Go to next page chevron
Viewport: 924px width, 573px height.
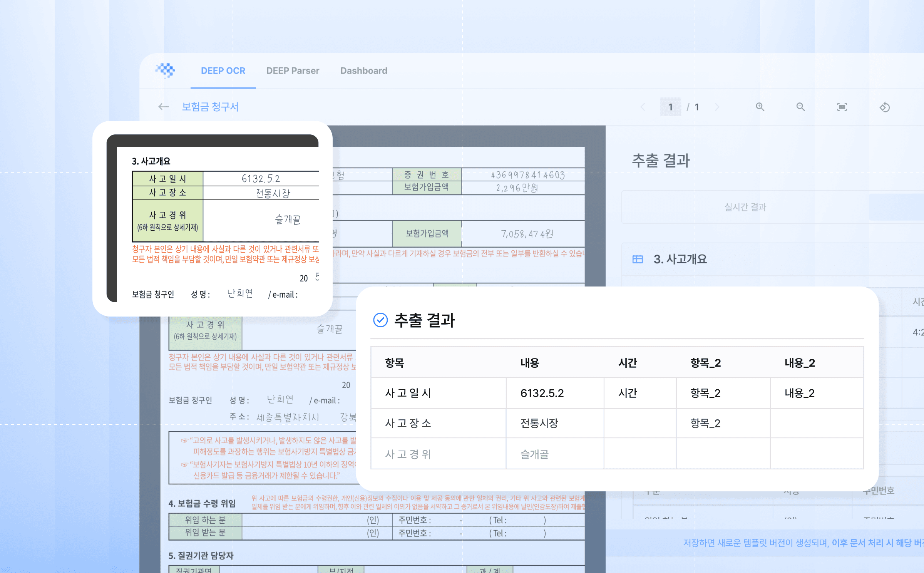(717, 107)
